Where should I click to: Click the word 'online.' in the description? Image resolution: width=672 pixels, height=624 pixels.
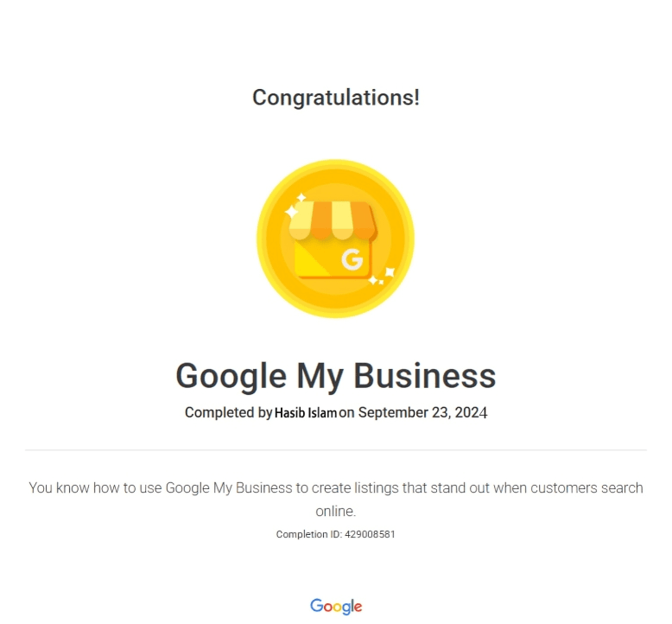click(x=336, y=511)
